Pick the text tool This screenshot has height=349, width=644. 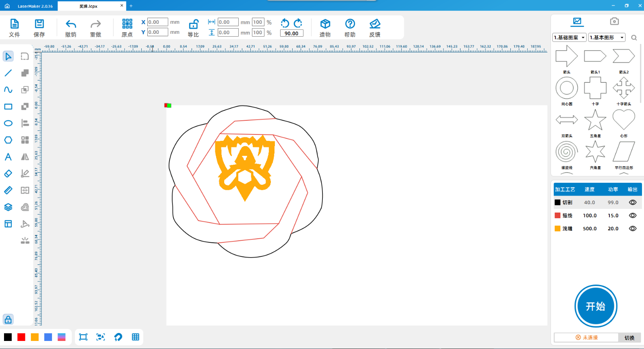(x=8, y=157)
